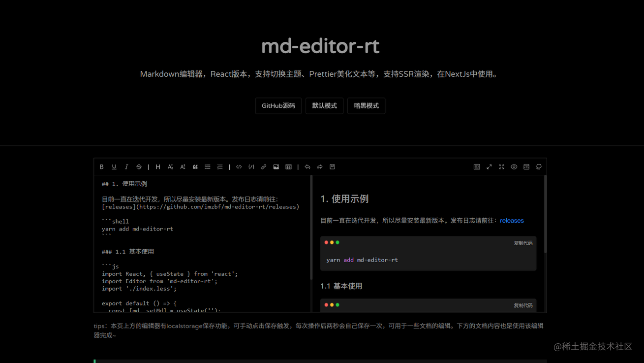Toggle the catalog sidebar icon
644x363 pixels.
(477, 167)
